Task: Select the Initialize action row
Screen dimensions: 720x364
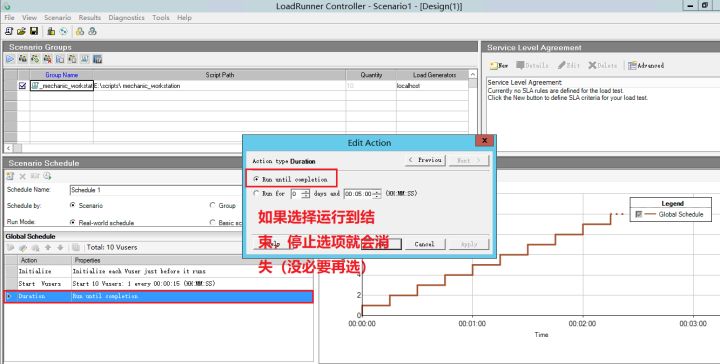Action: [158, 271]
